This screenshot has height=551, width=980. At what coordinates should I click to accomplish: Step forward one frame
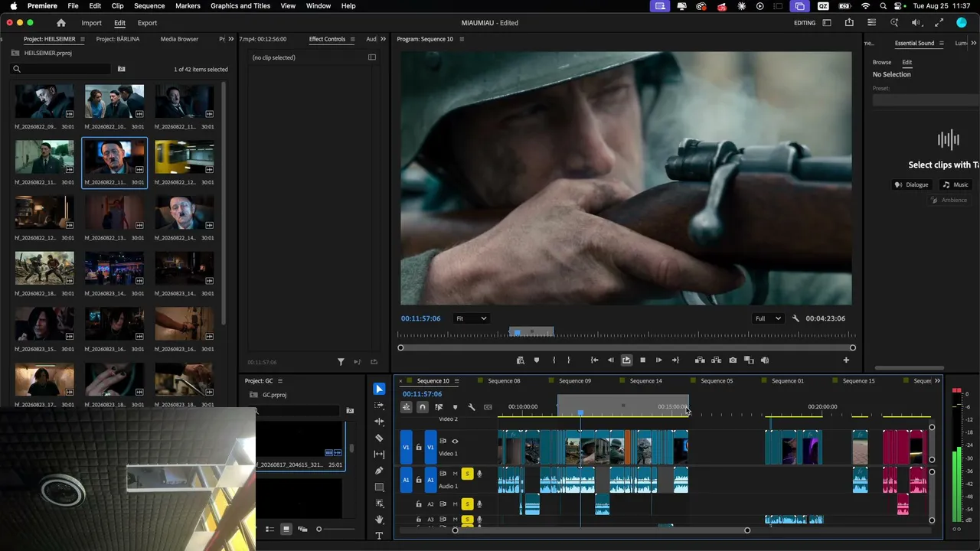658,360
